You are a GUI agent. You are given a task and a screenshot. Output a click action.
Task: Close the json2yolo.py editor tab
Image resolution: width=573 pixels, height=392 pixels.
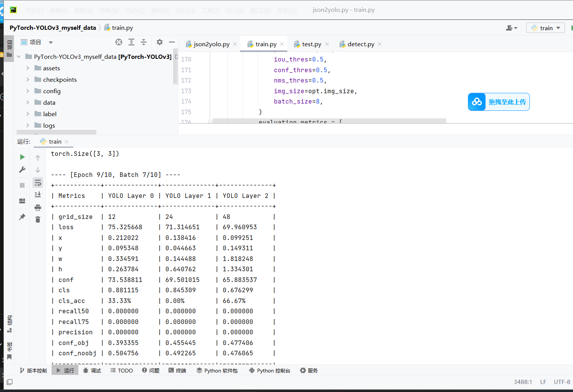click(235, 44)
